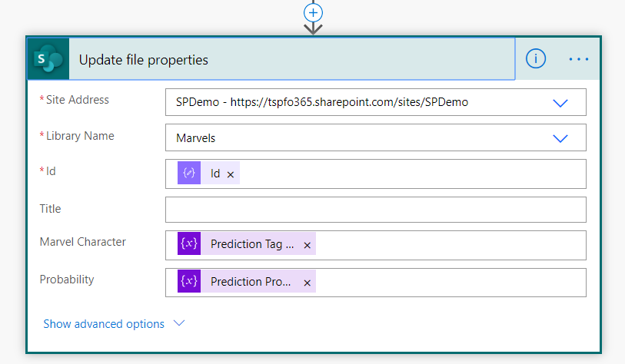
Task: Click the plus insert step icon
Action: [313, 12]
